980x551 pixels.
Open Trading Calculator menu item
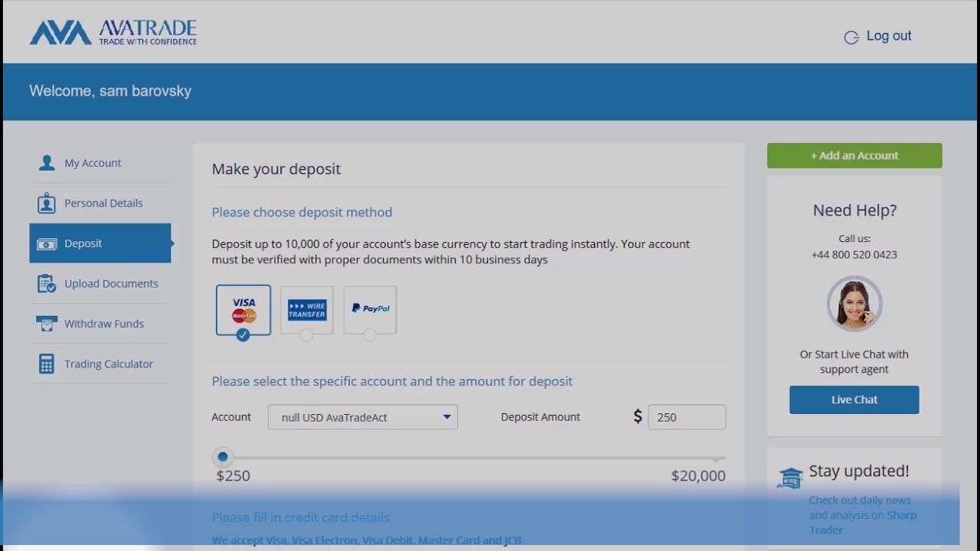tap(100, 364)
